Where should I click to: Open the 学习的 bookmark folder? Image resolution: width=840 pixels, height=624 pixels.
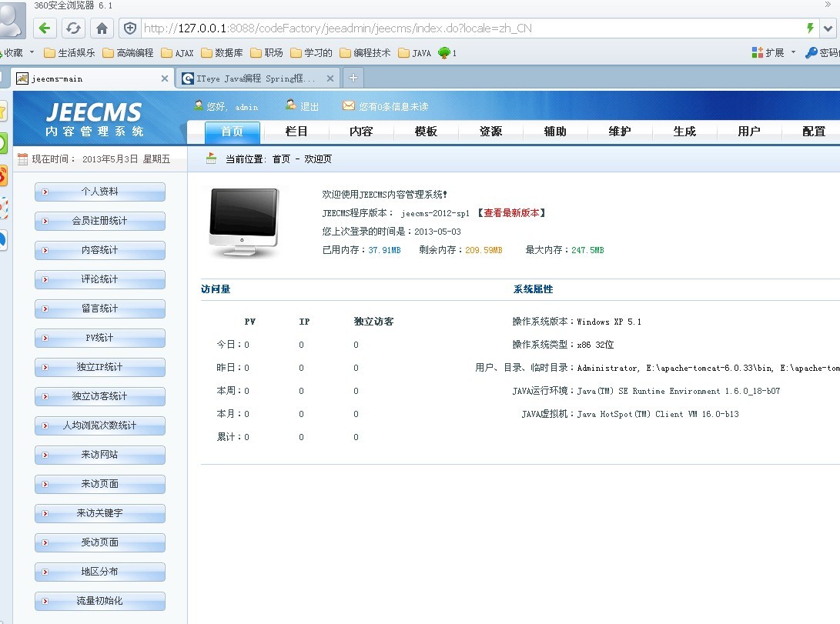[x=311, y=52]
